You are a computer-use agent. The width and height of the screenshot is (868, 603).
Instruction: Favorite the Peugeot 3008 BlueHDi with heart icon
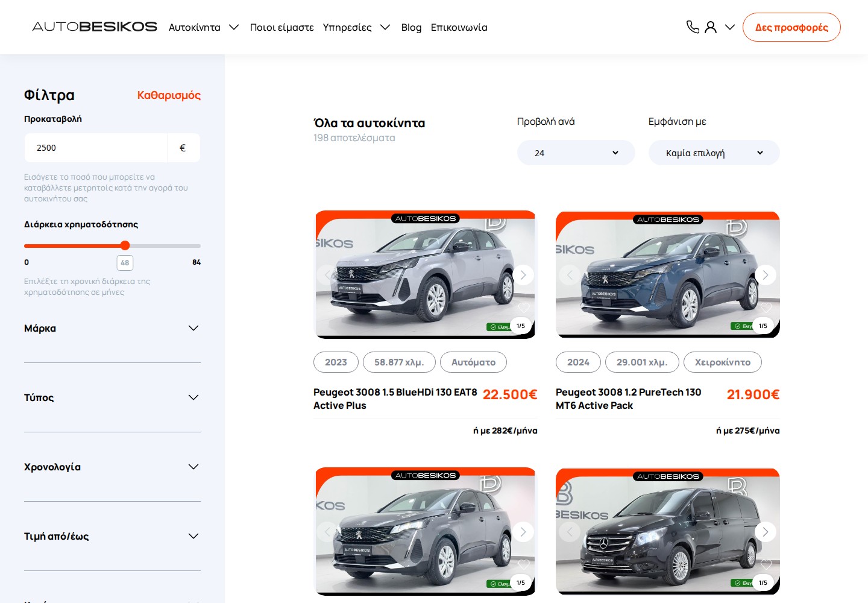coord(523,308)
